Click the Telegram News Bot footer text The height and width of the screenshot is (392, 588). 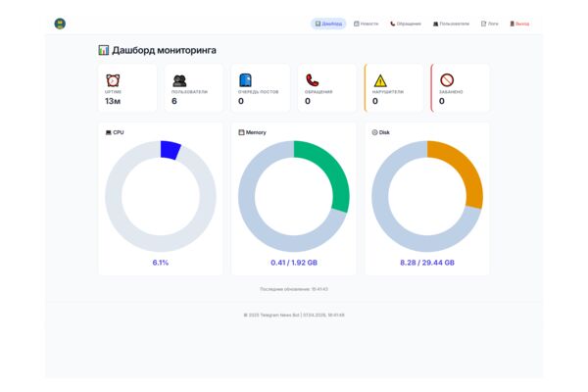click(294, 316)
